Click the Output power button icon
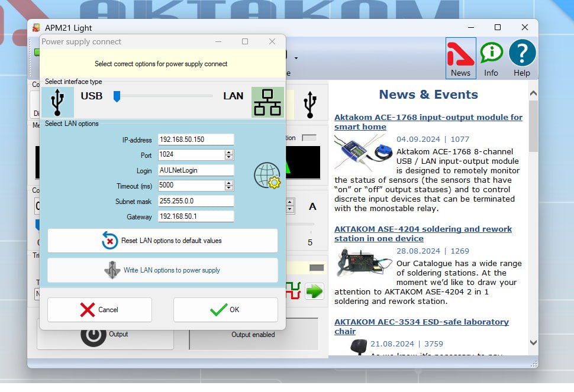The image size is (574, 392). [93, 335]
